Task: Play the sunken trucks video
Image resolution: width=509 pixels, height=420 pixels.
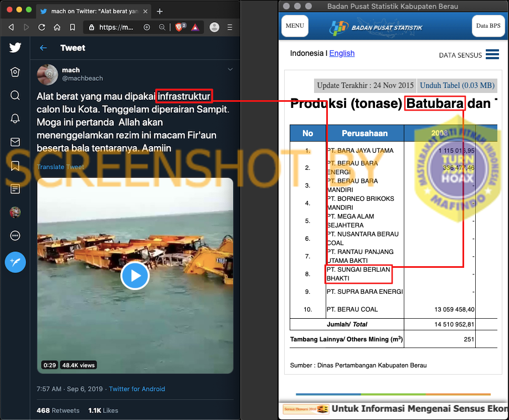Action: click(x=135, y=276)
